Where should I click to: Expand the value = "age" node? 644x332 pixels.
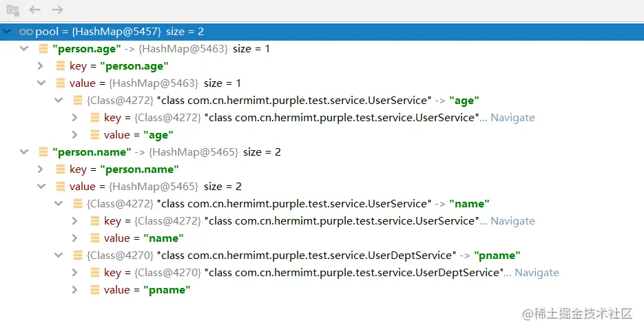coord(75,135)
